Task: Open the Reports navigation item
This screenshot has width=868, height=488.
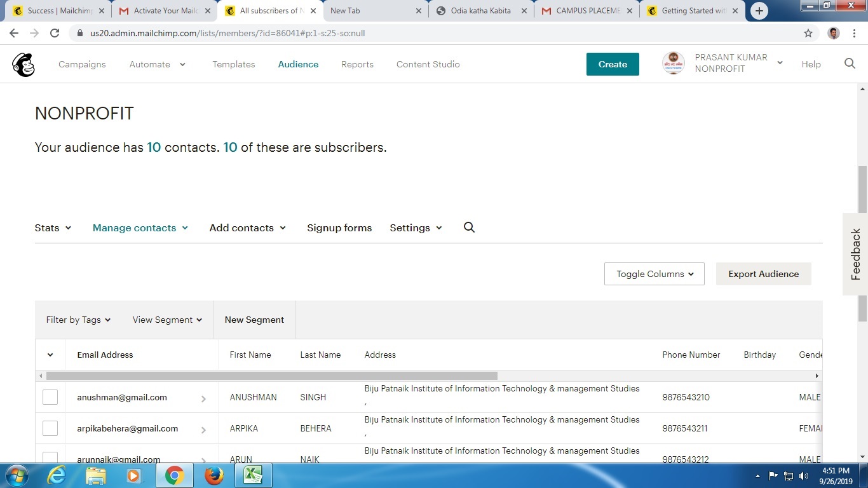Action: point(357,64)
